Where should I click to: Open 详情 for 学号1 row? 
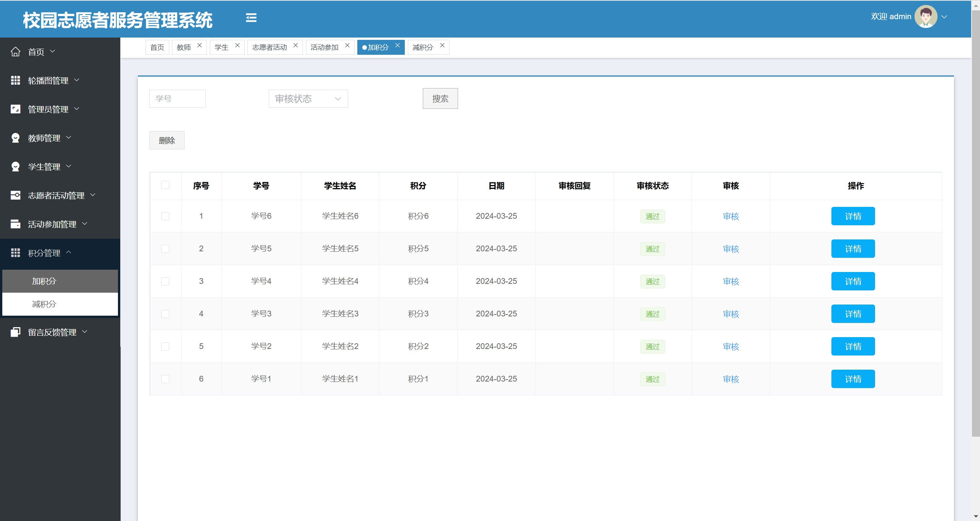(853, 379)
